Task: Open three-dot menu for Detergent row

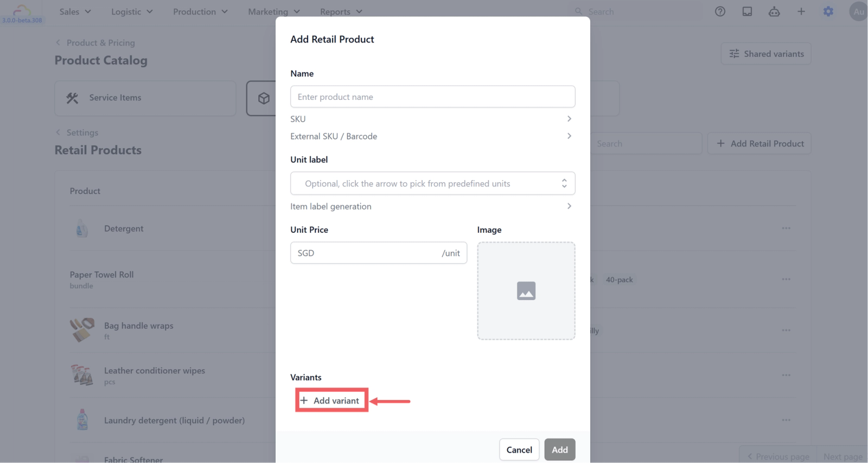Action: pos(786,228)
